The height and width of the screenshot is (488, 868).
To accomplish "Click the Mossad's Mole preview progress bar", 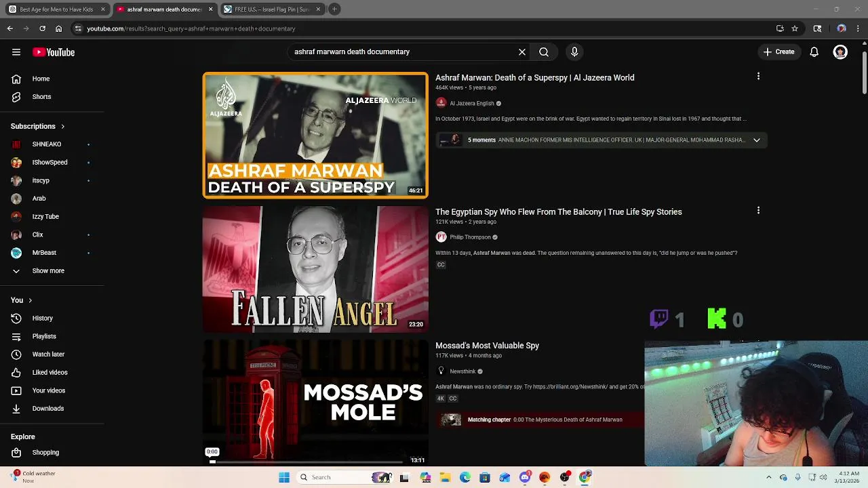I will (x=306, y=462).
